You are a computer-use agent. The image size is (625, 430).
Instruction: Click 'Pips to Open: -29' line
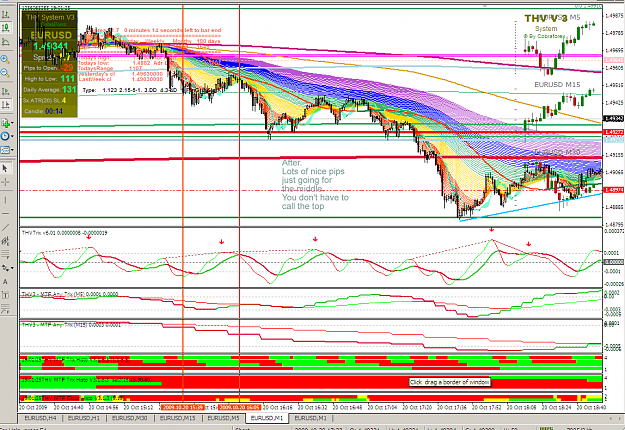point(48,68)
